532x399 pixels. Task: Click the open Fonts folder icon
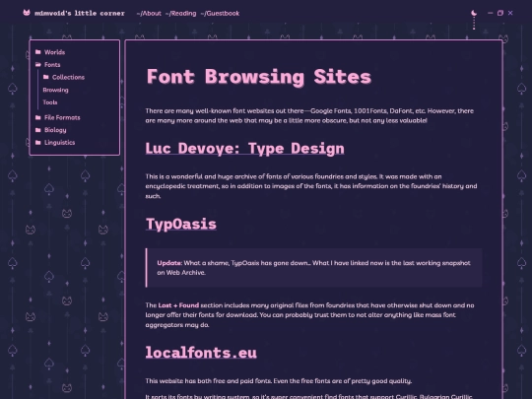pos(38,64)
